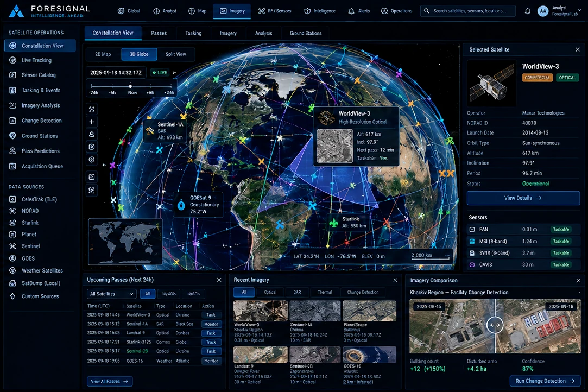
Task: Select the Sentinel data source
Action: click(x=30, y=246)
